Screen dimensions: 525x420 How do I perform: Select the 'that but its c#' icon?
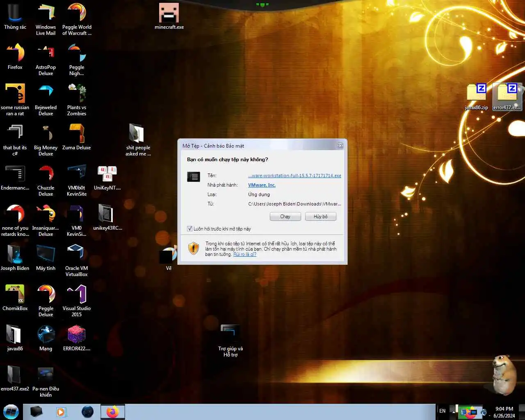click(x=15, y=140)
